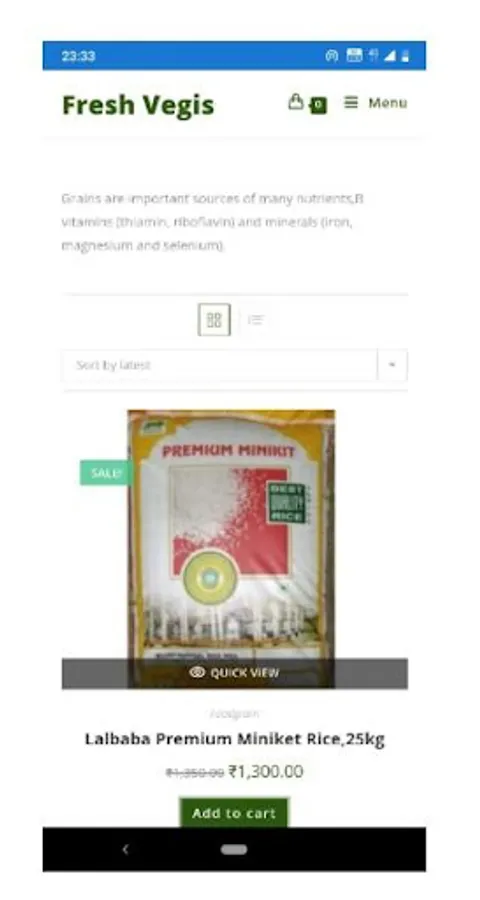Add Lalbaba rice to cart

click(234, 813)
